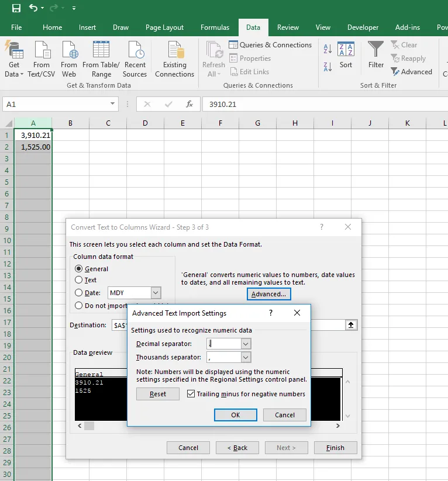Viewport: 448px width, 481px height.
Task: Select the Date column format option
Action: 79,293
